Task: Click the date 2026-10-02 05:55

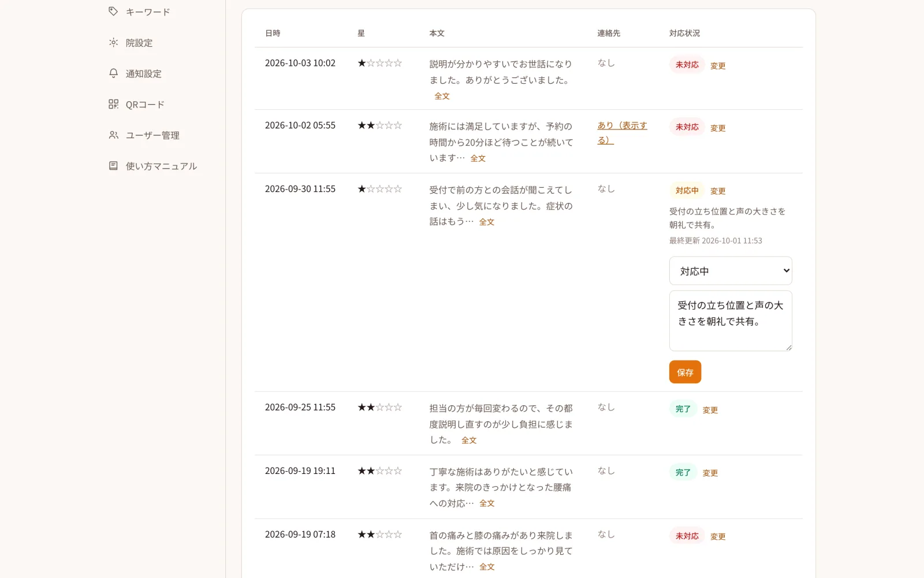Action: pyautogui.click(x=300, y=125)
